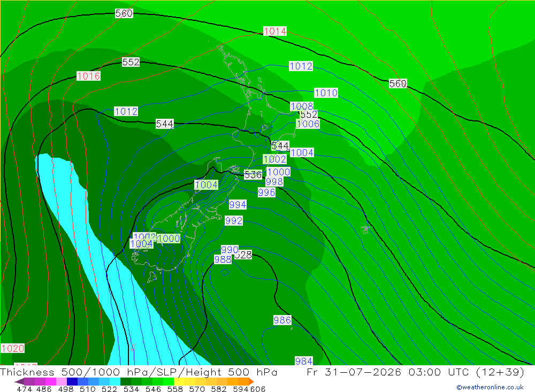Screen dimensions: 535x392
Task: Click the blue 996 pressure label
Action: pyautogui.click(x=266, y=193)
